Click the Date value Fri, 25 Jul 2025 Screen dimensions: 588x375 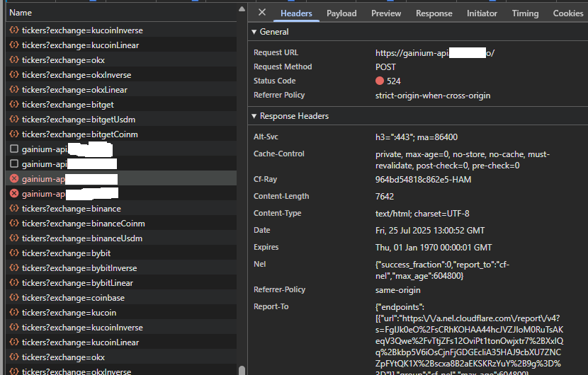[430, 231]
